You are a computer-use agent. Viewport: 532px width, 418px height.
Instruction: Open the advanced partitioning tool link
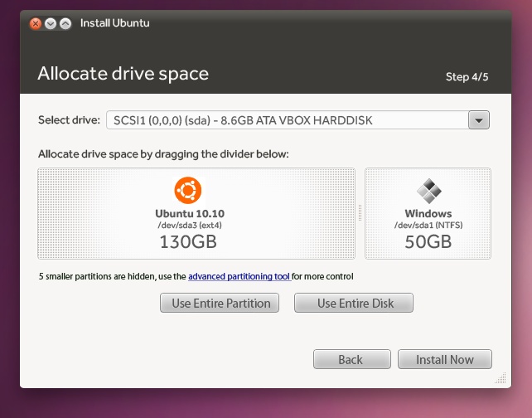tap(239, 276)
